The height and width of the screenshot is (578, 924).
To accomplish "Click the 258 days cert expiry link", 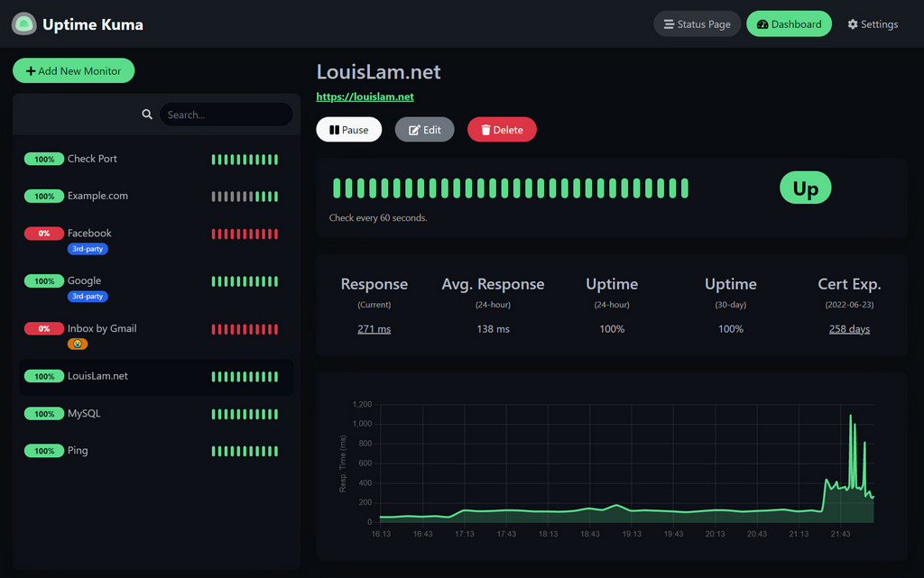I will pos(848,328).
